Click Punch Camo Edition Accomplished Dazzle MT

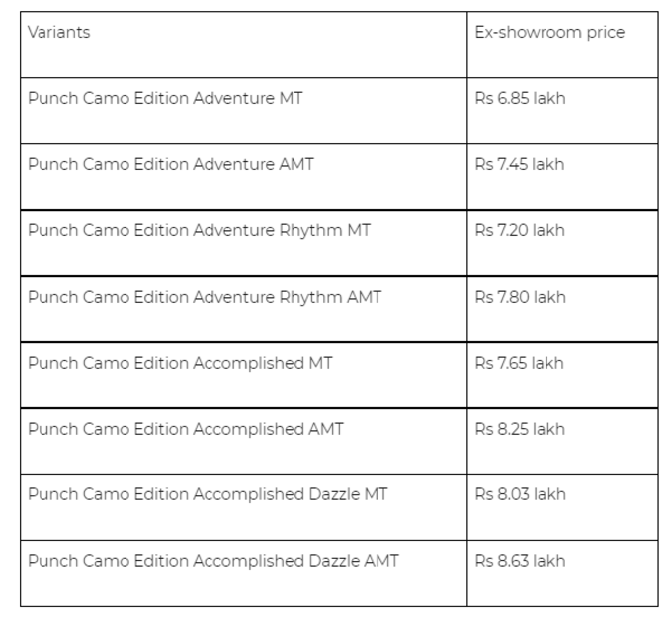pos(208,494)
